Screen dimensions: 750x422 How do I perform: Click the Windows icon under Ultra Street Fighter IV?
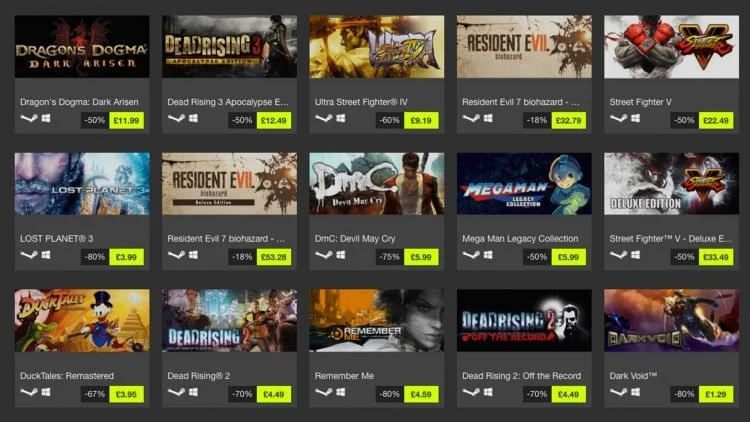[x=341, y=118]
